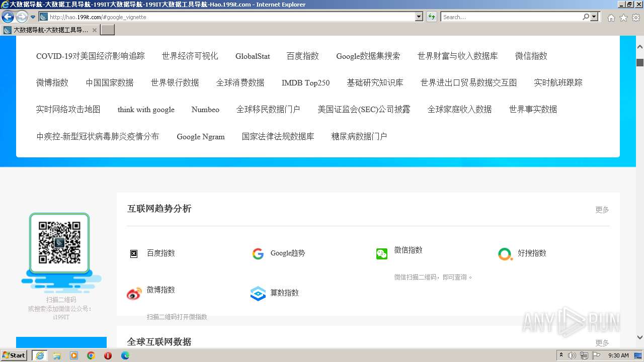Open 世界财富与收入数据库 link
Image resolution: width=644 pixels, height=362 pixels.
pos(458,56)
